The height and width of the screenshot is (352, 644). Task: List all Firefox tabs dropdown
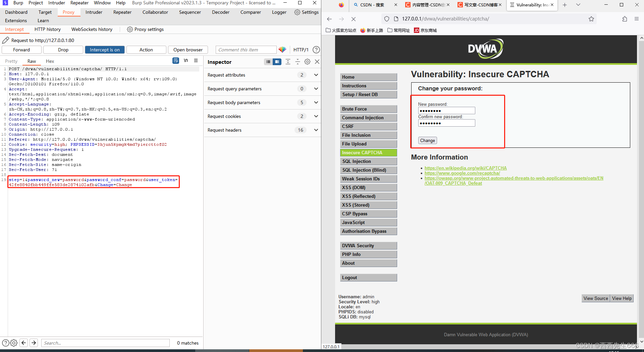click(578, 5)
